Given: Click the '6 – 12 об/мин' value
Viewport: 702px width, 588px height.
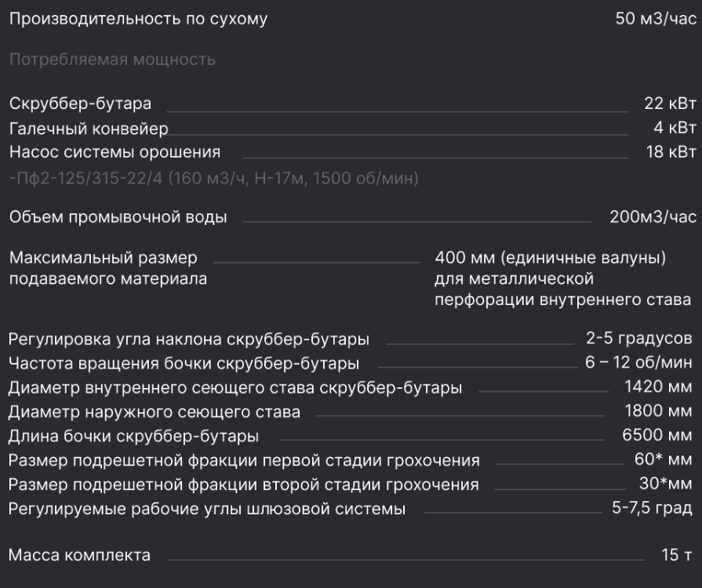Looking at the screenshot, I should pos(638,364).
